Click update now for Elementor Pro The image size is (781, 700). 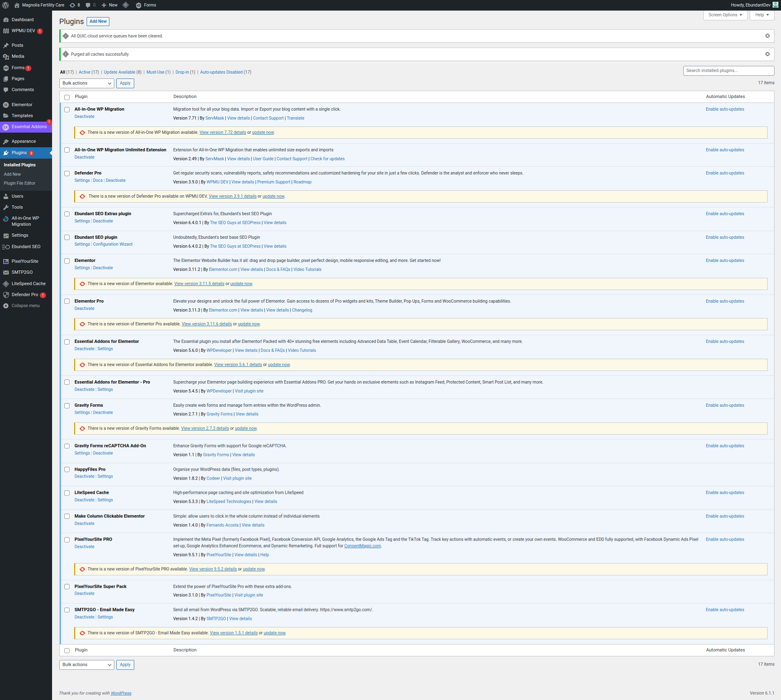pos(249,324)
